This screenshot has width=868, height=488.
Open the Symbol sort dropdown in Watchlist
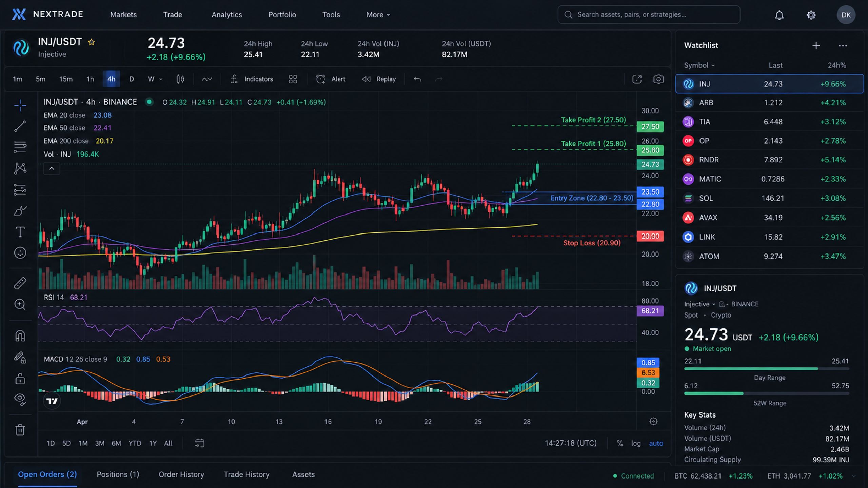point(699,65)
